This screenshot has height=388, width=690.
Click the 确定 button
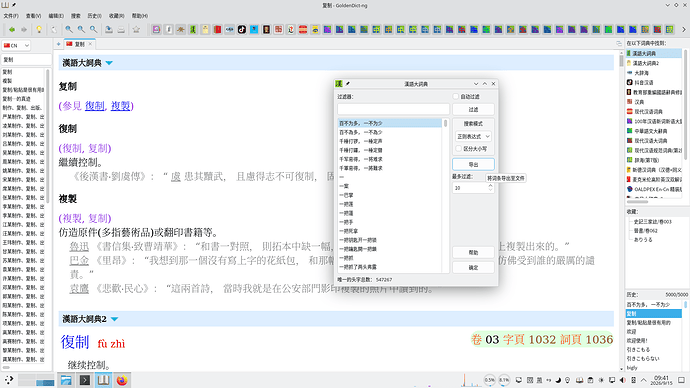pyautogui.click(x=473, y=267)
